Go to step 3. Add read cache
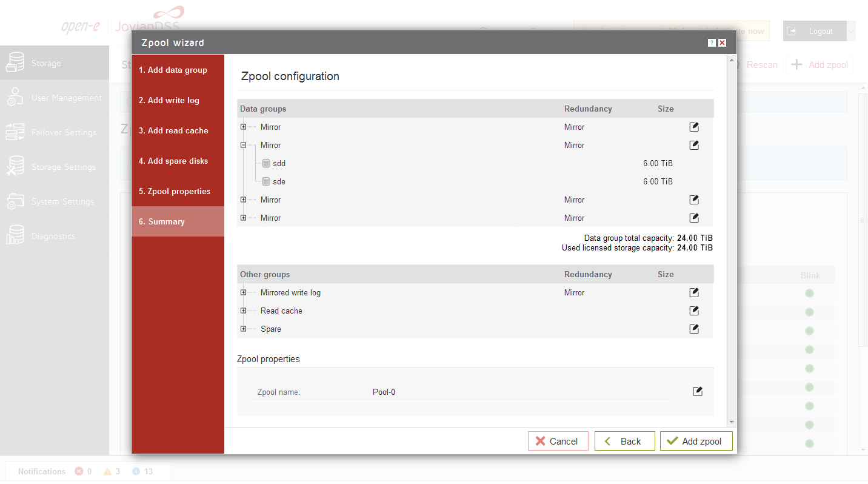Viewport: 868px width, 484px height. point(178,130)
